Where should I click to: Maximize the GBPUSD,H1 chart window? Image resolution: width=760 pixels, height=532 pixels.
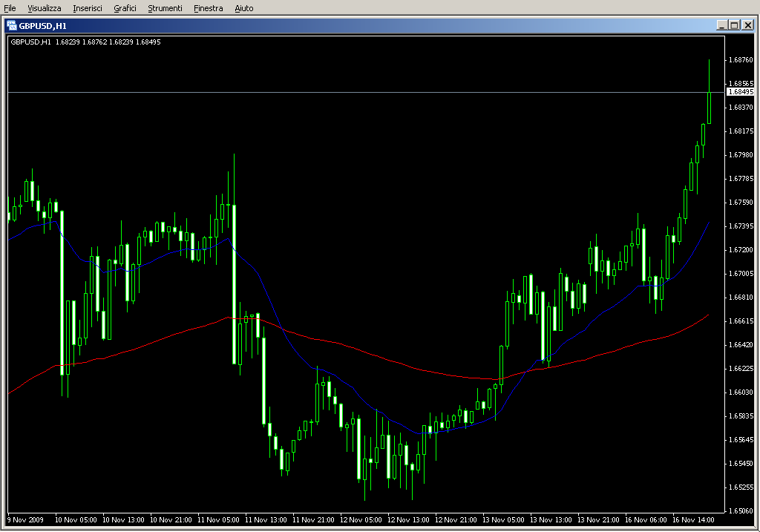tap(734, 25)
